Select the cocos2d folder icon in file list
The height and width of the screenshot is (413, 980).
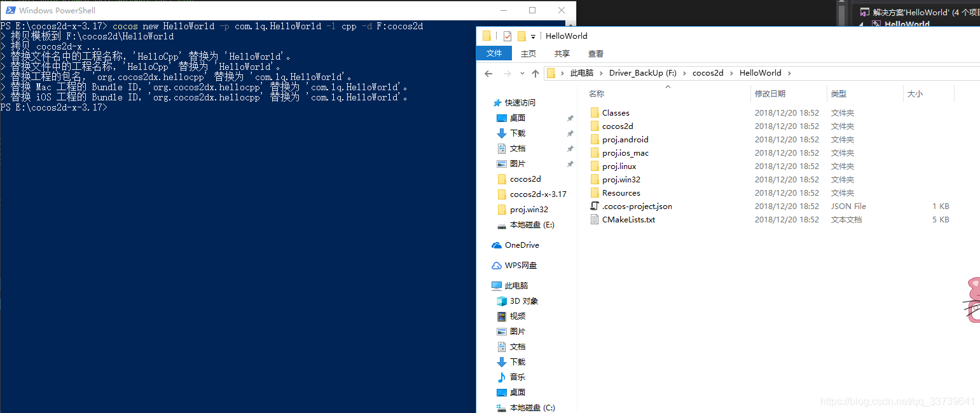click(x=595, y=126)
